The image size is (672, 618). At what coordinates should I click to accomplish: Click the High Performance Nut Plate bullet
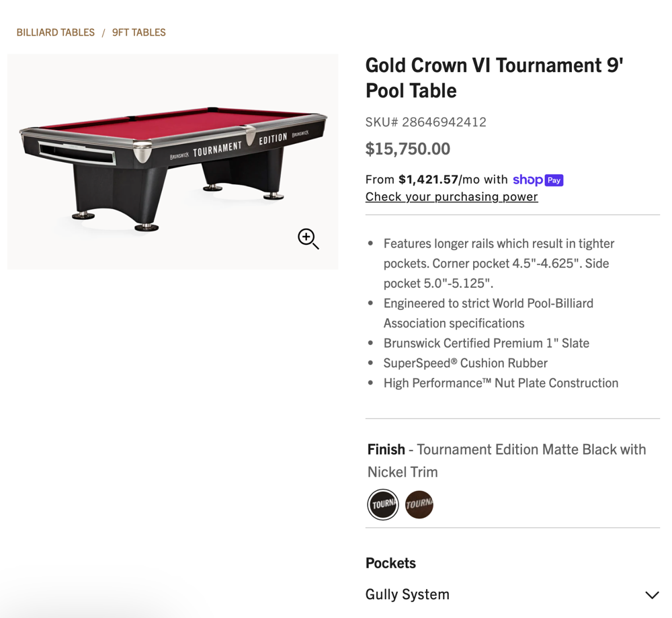pos(501,383)
